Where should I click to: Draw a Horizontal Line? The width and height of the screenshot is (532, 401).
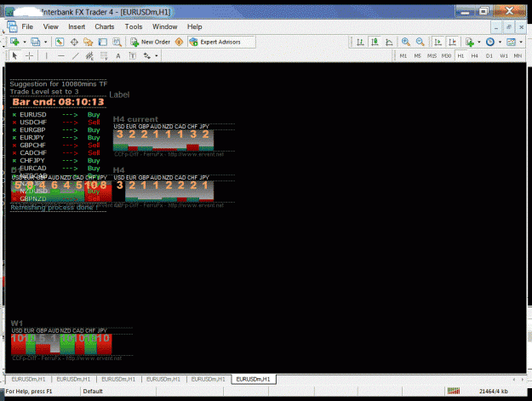(61, 55)
